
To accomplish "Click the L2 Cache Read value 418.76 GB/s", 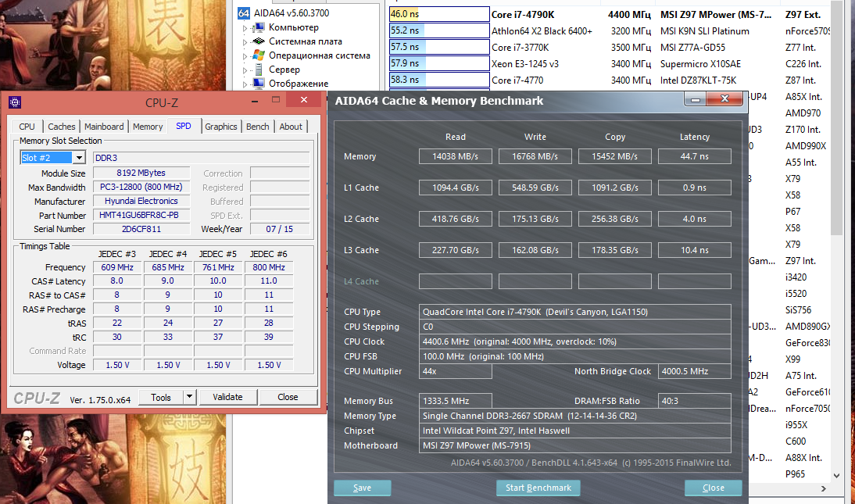I will tap(456, 219).
